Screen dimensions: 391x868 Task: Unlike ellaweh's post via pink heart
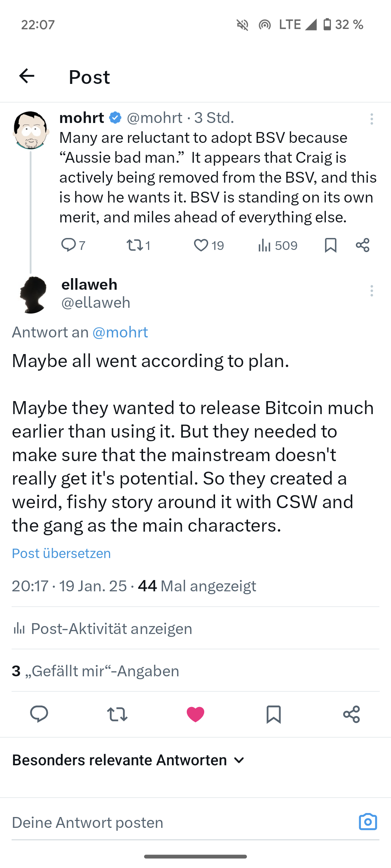click(195, 714)
